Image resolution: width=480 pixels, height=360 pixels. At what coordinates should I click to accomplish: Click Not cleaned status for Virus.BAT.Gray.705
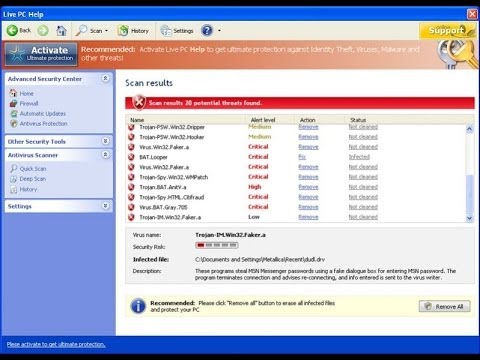pyautogui.click(x=363, y=207)
